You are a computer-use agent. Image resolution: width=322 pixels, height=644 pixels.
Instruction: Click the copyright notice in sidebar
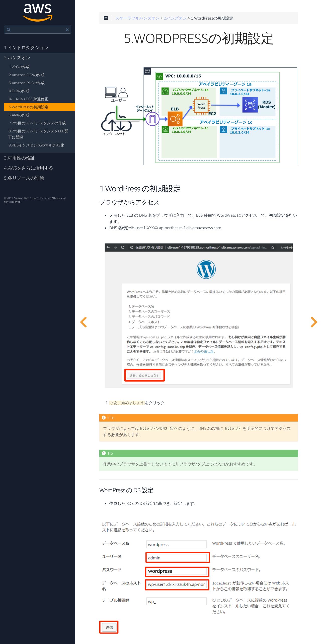click(35, 200)
